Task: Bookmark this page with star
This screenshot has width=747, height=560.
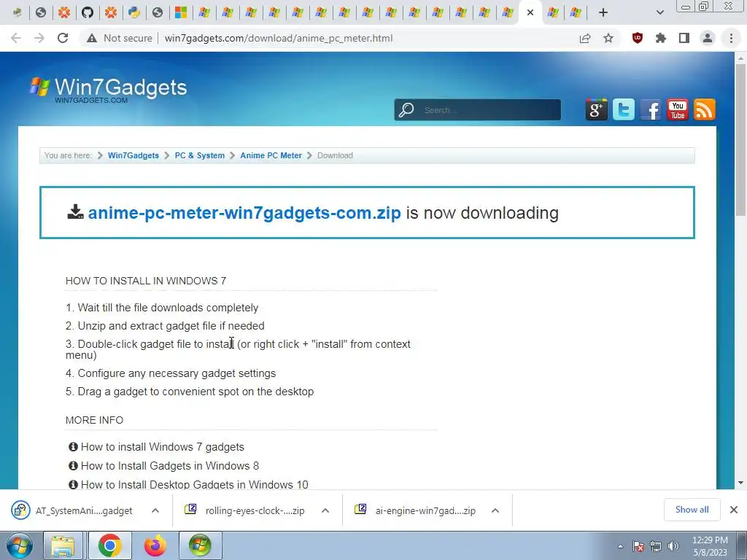Action: tap(608, 38)
